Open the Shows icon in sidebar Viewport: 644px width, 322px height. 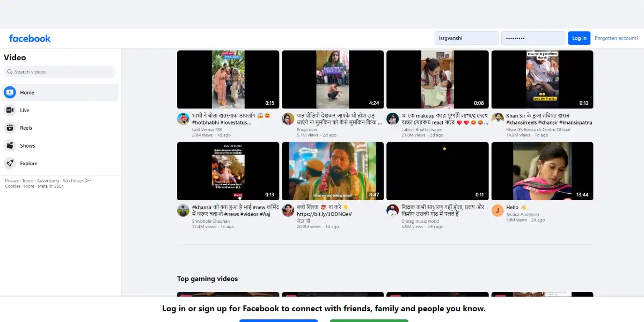[x=10, y=145]
